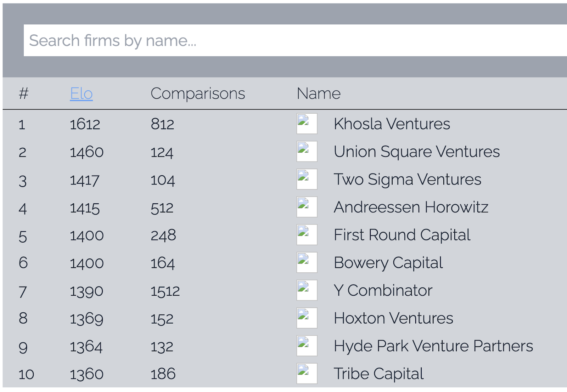
Task: Select the Two Sigma Ventures name
Action: (x=408, y=180)
